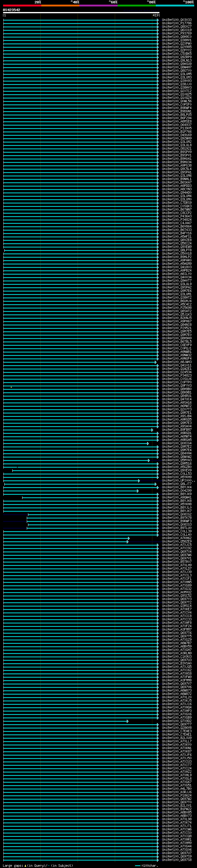Select hit label UniRef100_C0LL39

[177, 531]
